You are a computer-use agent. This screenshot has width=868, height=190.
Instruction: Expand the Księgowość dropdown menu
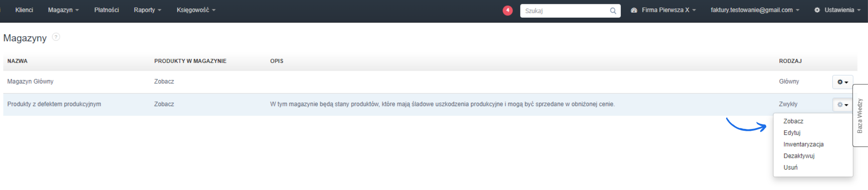coord(196,10)
